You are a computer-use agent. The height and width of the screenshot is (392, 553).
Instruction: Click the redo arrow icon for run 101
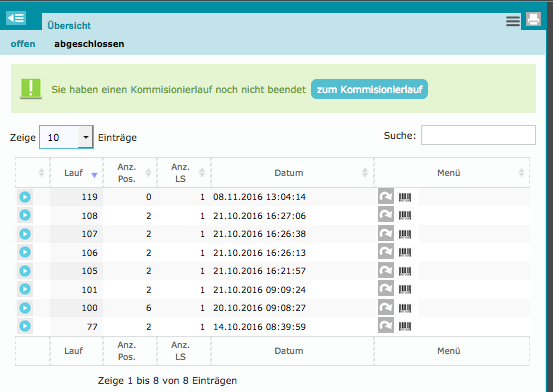tap(386, 288)
